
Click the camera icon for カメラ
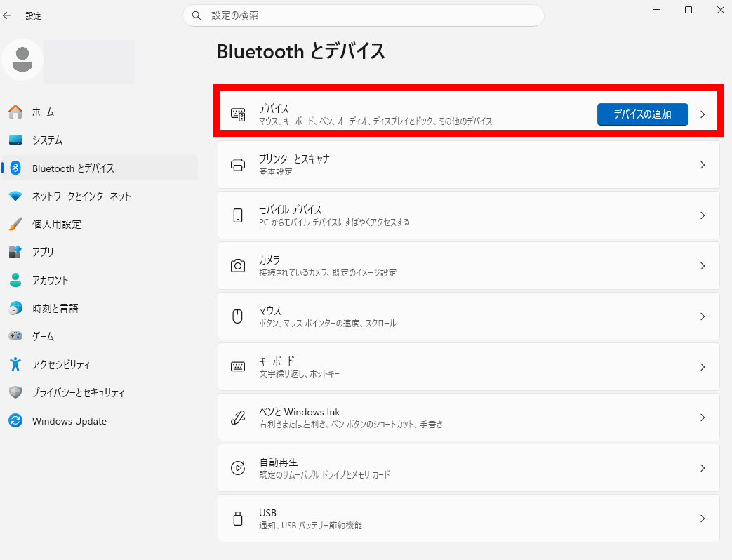point(238,266)
